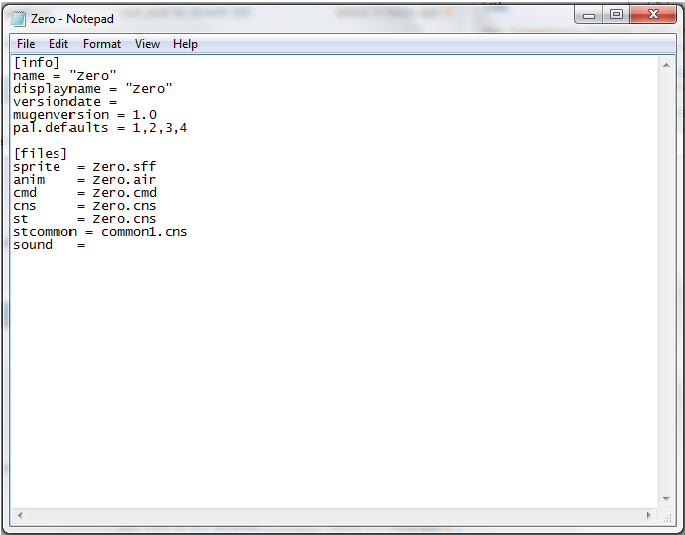Open the File menu
The height and width of the screenshot is (535, 685).
click(26, 44)
